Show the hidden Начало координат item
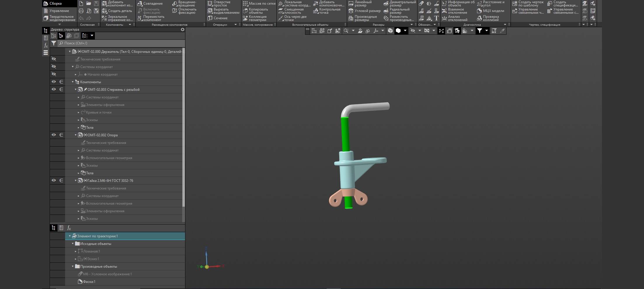644x289 pixels. point(54,74)
